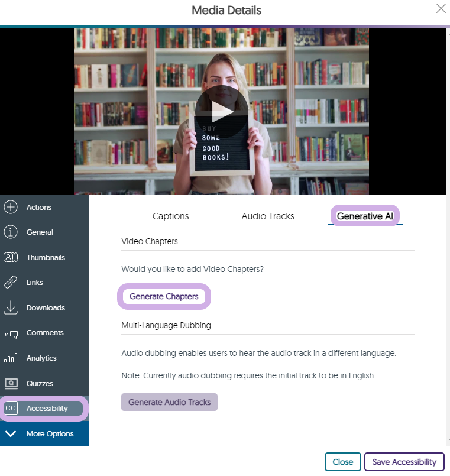450x476 pixels.
Task: Select the Thumbnails icon in sidebar
Action: [x=11, y=258]
